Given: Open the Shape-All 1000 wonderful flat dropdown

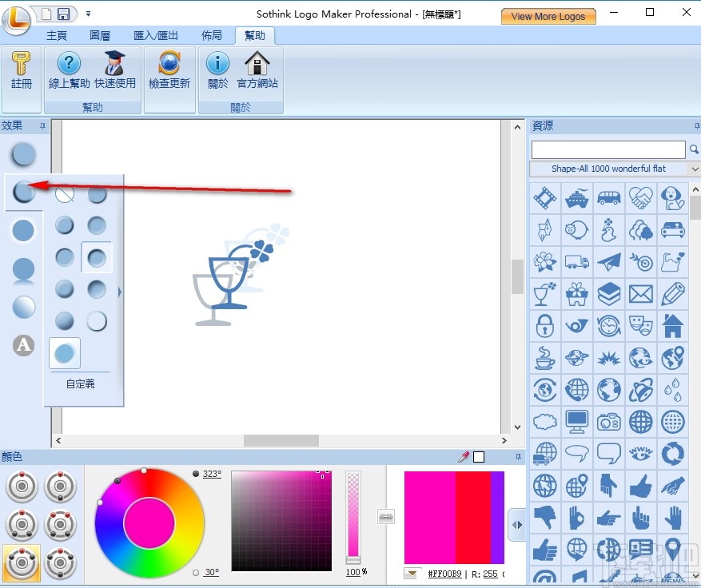Looking at the screenshot, I should point(694,169).
